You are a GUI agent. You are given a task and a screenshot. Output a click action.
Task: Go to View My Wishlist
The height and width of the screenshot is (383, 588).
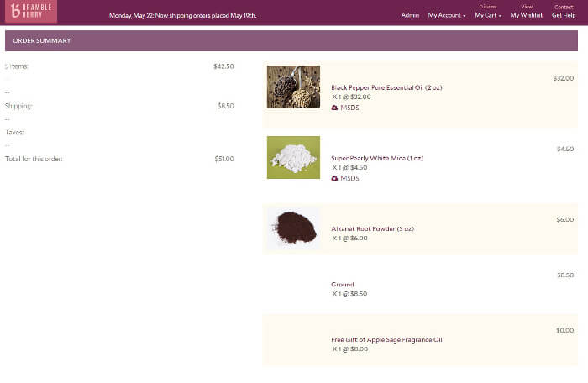click(527, 12)
